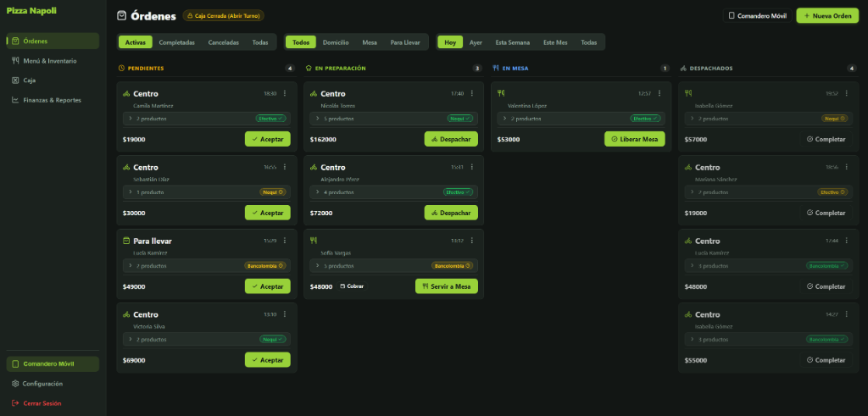Show Completadas orders filter

(176, 42)
